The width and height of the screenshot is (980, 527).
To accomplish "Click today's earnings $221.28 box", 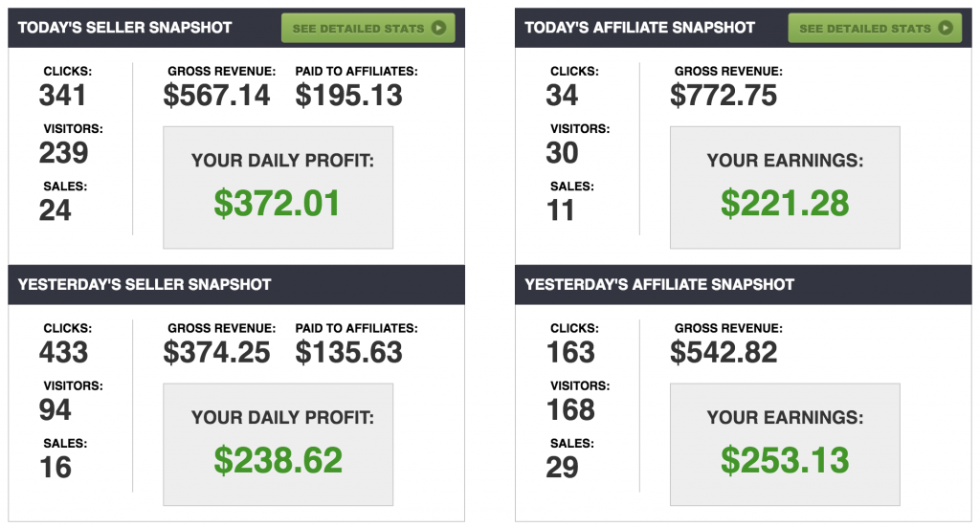I will (785, 187).
